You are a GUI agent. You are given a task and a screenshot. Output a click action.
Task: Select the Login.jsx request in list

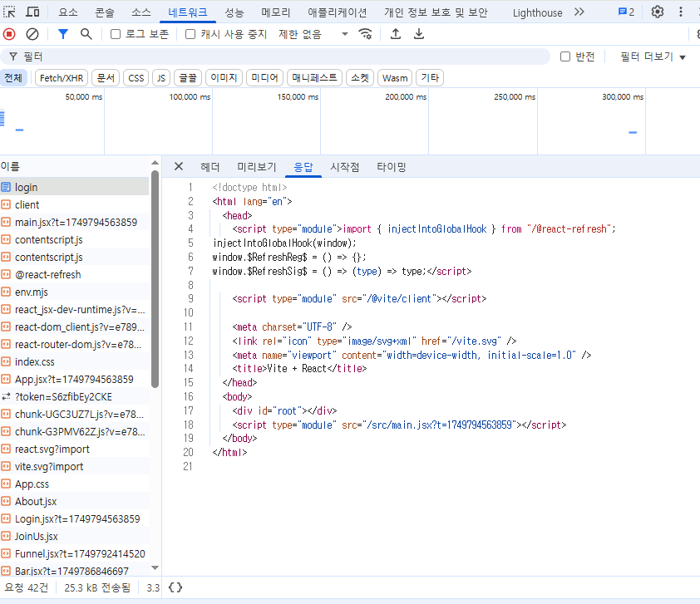coord(76,518)
